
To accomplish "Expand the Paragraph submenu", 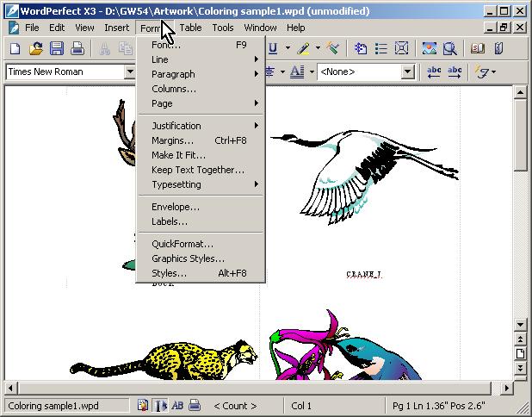I will pyautogui.click(x=201, y=74).
